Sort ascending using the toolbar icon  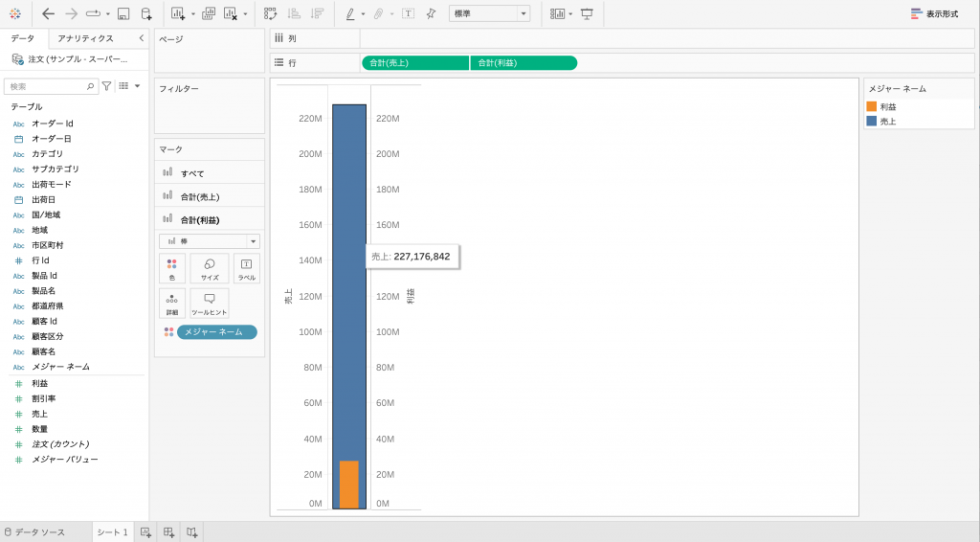pyautogui.click(x=294, y=13)
